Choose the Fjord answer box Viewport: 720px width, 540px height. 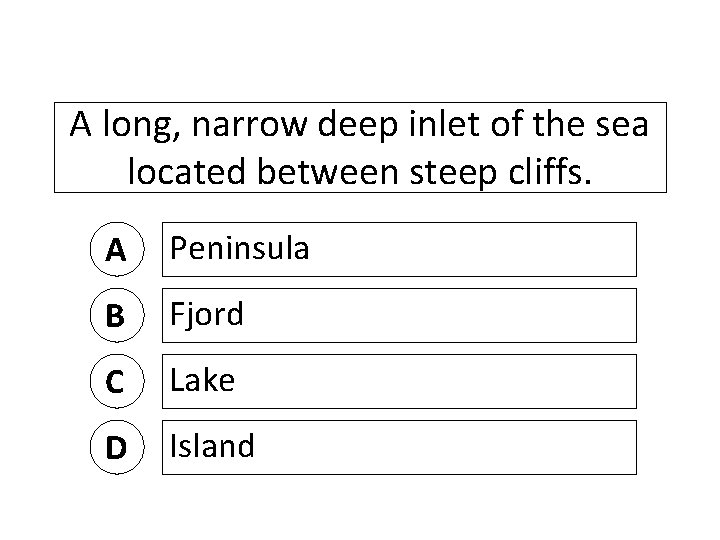pos(400,315)
